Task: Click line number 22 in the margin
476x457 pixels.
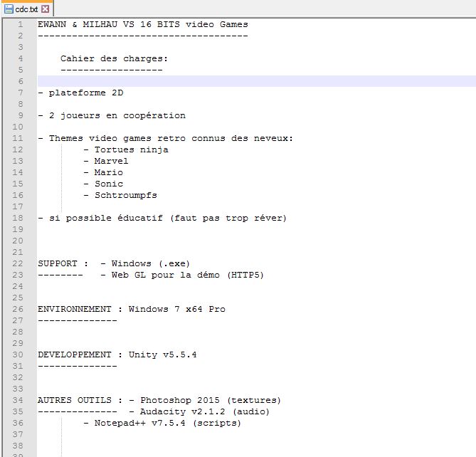Action: coord(19,263)
